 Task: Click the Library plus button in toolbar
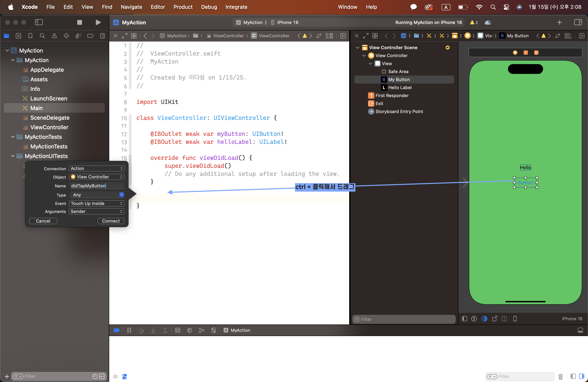tap(560, 22)
